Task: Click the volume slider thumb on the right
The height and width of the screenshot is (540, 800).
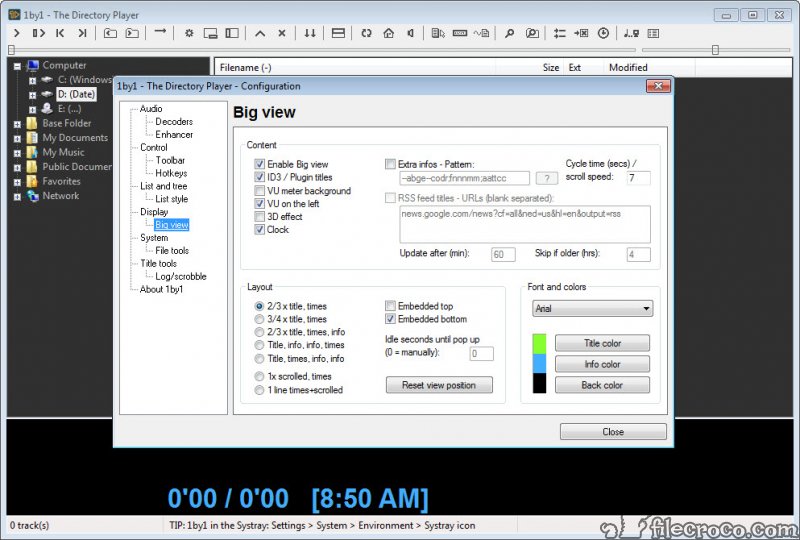Action: 715,50
